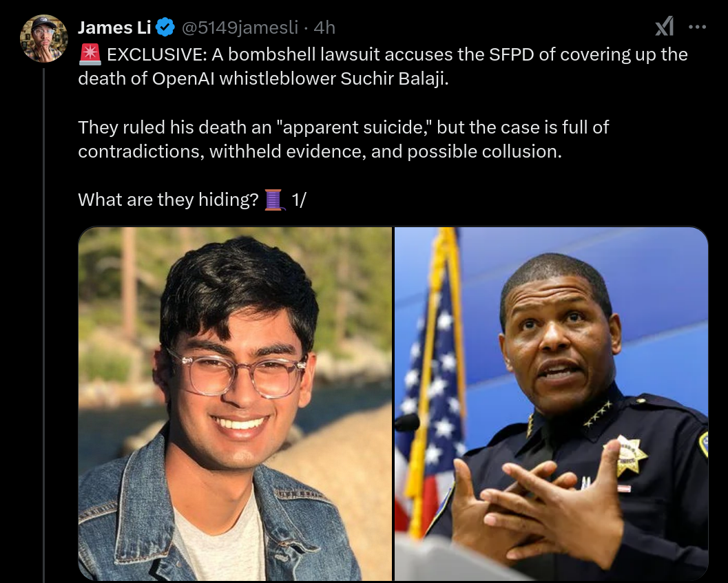Screen dimensions: 728x583
Task: Click the words 'Suchir Balaji' in tweet
Action: [x=394, y=78]
